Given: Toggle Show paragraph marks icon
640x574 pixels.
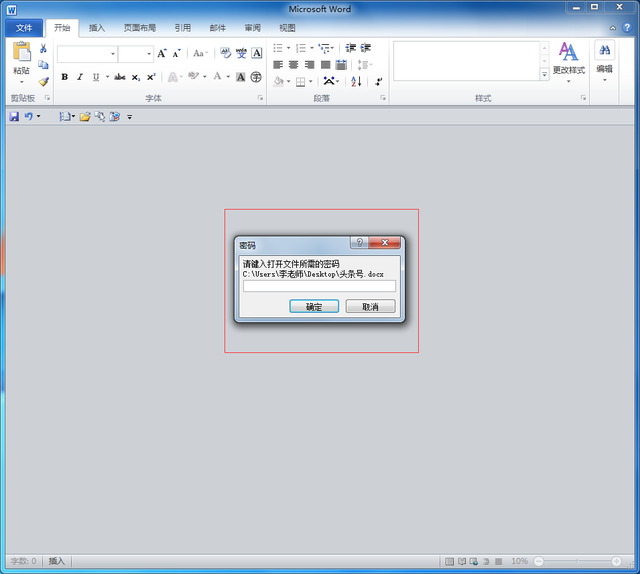Looking at the screenshot, I should click(x=378, y=82).
